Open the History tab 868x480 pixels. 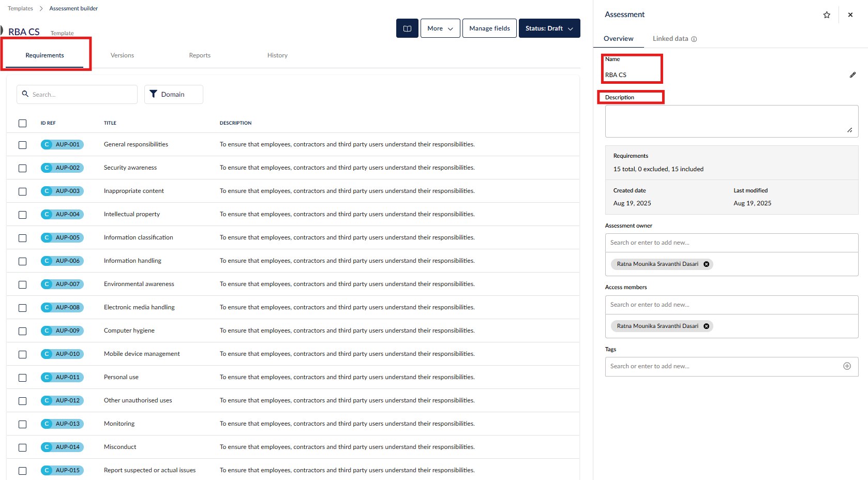point(277,55)
